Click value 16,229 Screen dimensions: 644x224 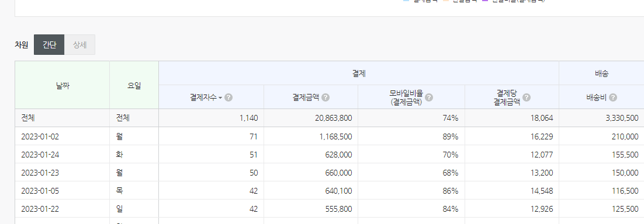tap(542, 136)
